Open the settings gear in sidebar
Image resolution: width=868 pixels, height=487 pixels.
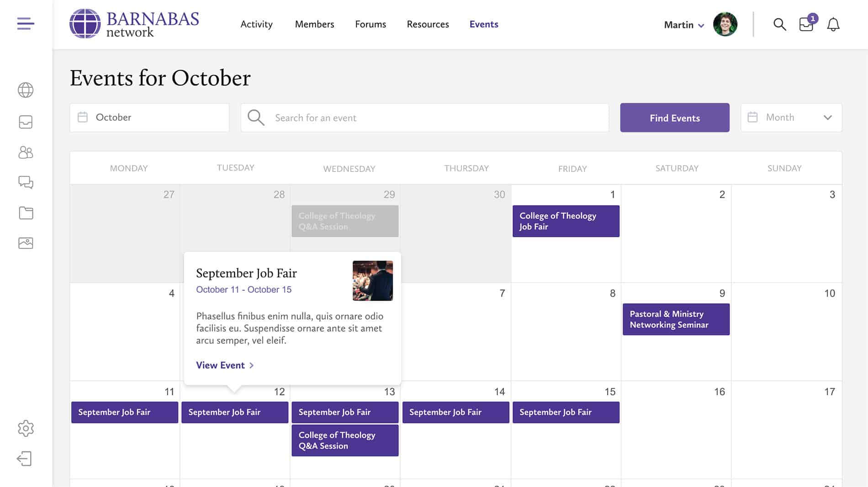click(x=26, y=428)
